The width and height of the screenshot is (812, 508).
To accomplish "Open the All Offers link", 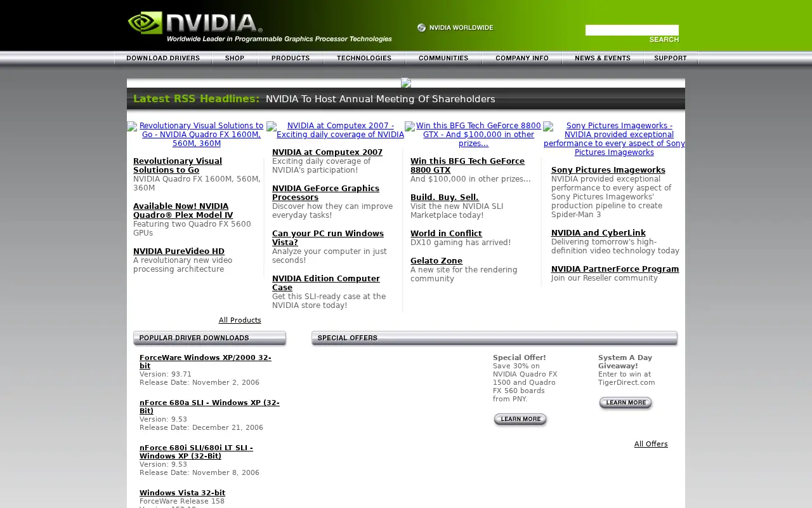I will (x=651, y=444).
